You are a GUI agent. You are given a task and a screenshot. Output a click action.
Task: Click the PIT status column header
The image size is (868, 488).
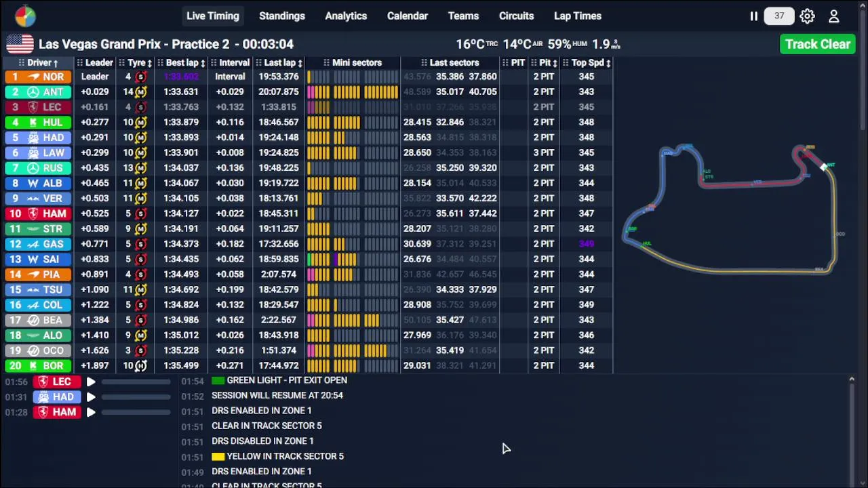(513, 62)
